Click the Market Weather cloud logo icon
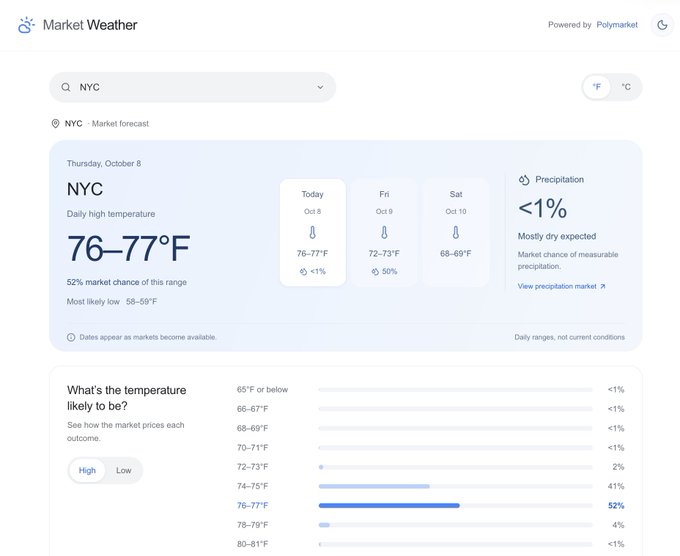This screenshot has width=680, height=556. [26, 25]
